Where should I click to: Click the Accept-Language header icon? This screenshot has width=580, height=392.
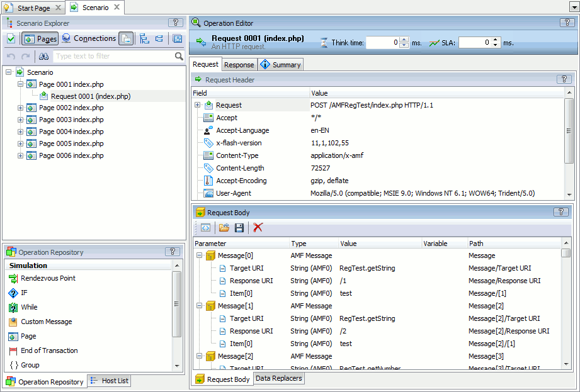208,130
